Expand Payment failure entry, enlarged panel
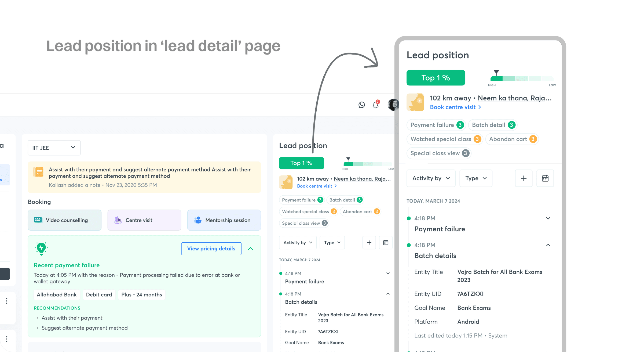This screenshot has height=352, width=644. click(548, 218)
